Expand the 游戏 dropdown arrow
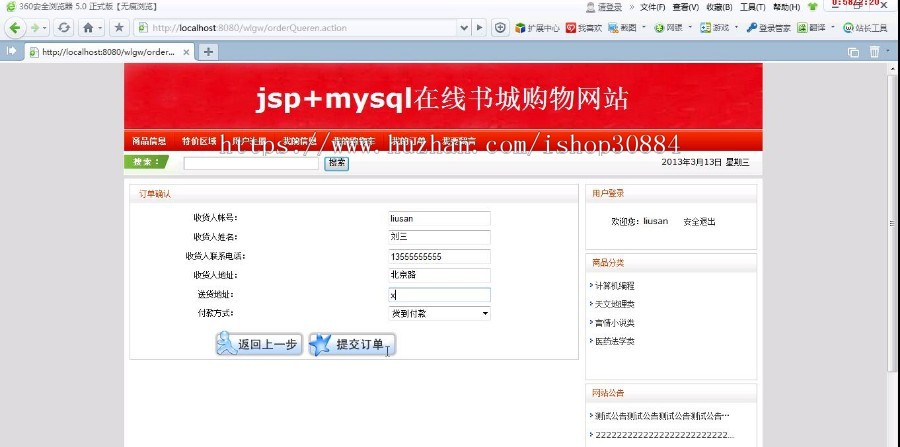 pyautogui.click(x=736, y=27)
